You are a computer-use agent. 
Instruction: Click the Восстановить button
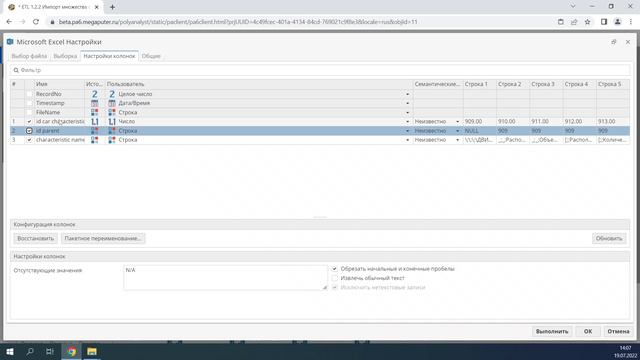point(36,238)
